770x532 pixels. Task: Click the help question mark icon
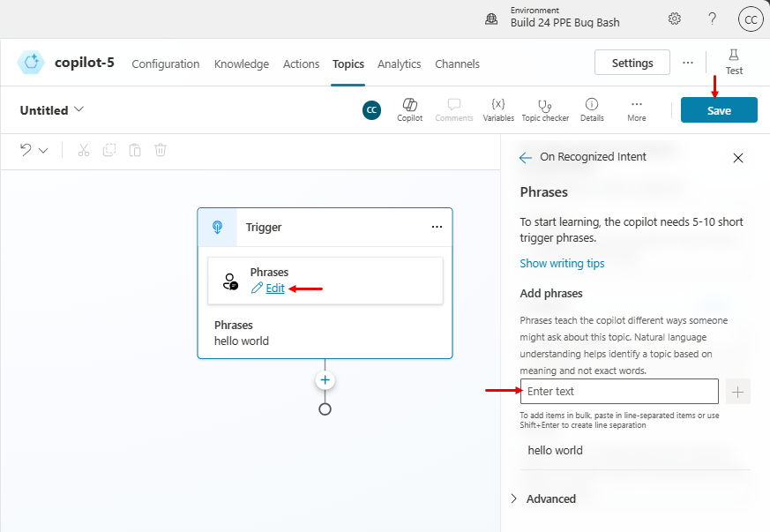(x=712, y=19)
